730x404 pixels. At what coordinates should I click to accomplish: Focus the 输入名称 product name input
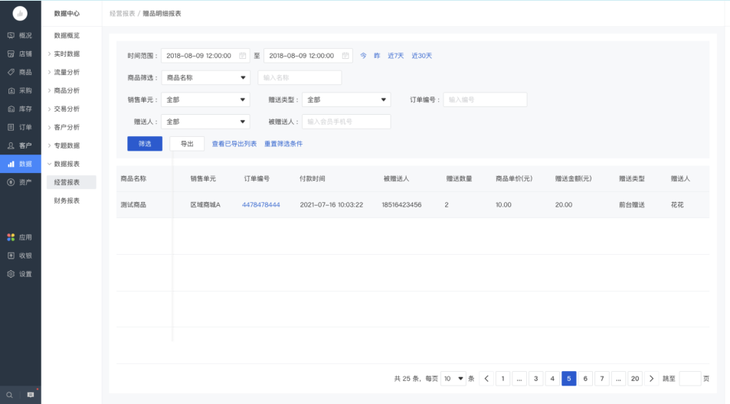[300, 78]
